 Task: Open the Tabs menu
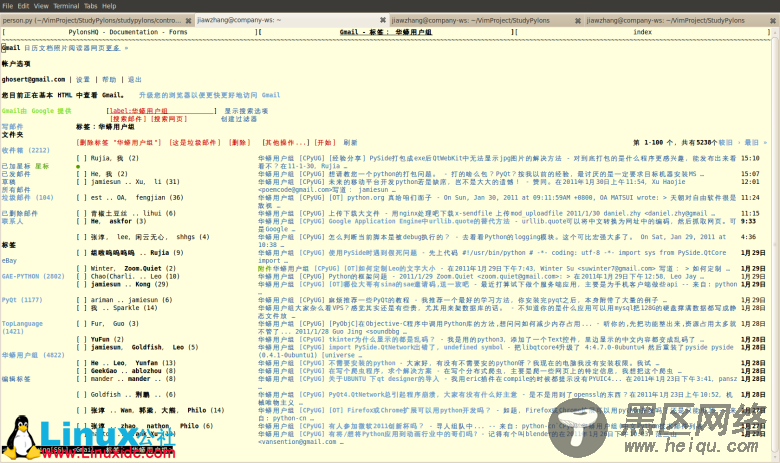pyautogui.click(x=91, y=6)
